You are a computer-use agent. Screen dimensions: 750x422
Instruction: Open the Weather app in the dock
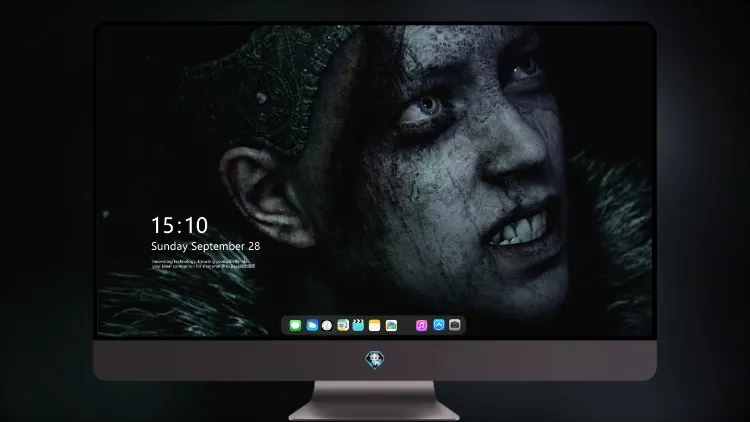(x=312, y=325)
